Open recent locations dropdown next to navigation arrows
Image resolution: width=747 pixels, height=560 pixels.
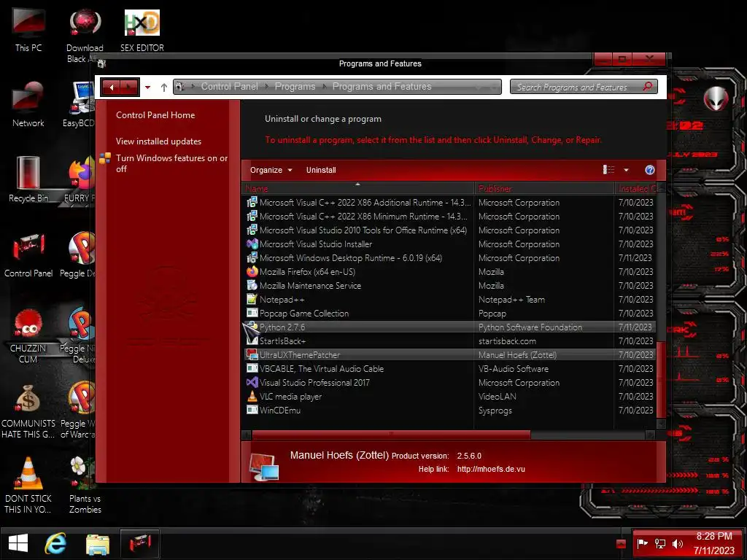click(x=147, y=87)
